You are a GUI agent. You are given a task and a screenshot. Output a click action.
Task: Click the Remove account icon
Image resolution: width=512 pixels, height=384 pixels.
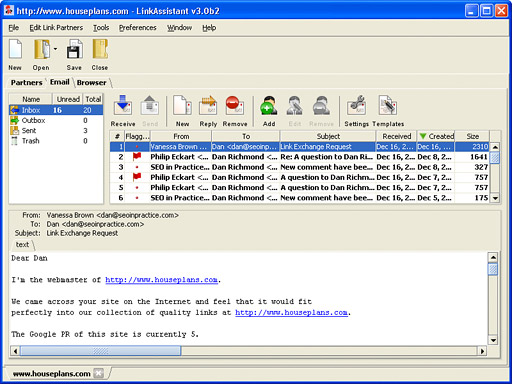tap(321, 106)
